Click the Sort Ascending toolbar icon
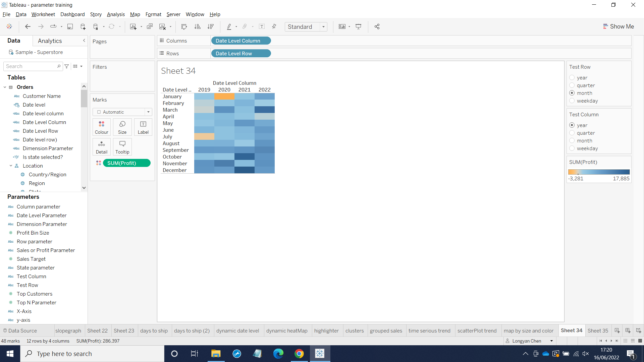The height and width of the screenshot is (362, 644). (x=197, y=26)
